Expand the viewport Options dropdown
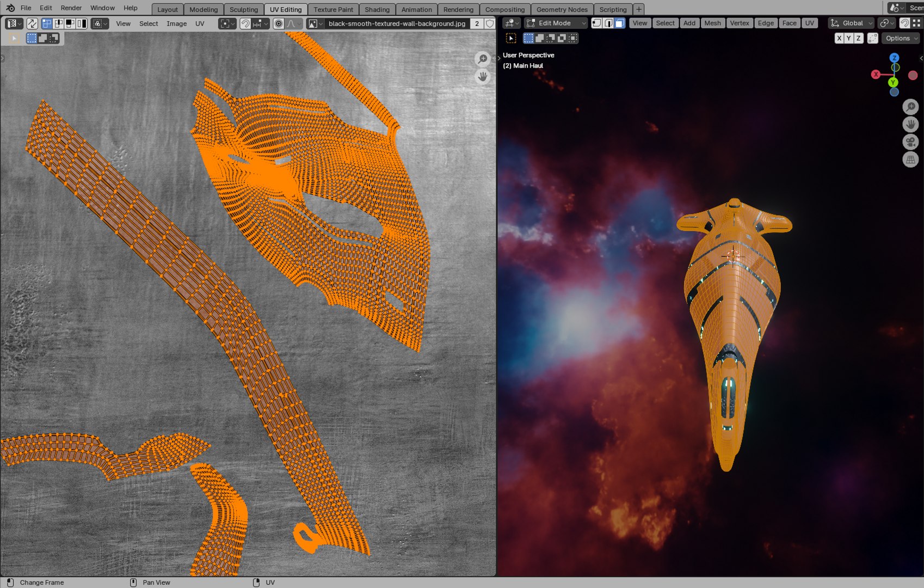Image resolution: width=924 pixels, height=588 pixels. tap(901, 38)
